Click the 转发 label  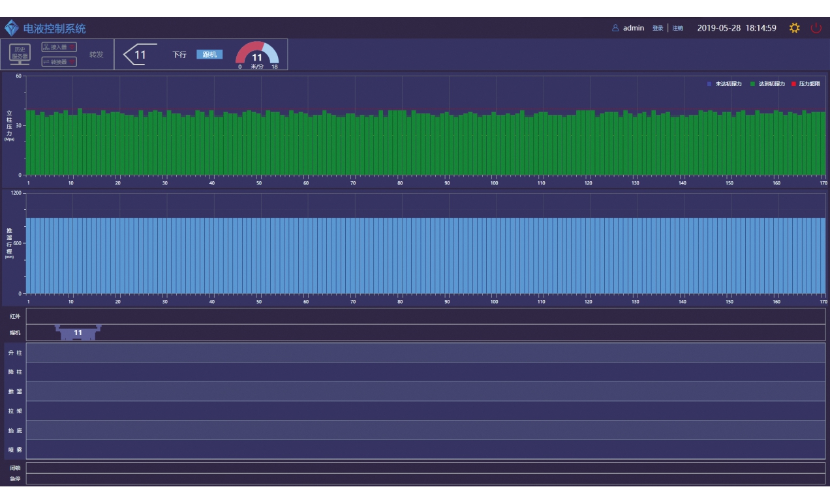pyautogui.click(x=97, y=55)
